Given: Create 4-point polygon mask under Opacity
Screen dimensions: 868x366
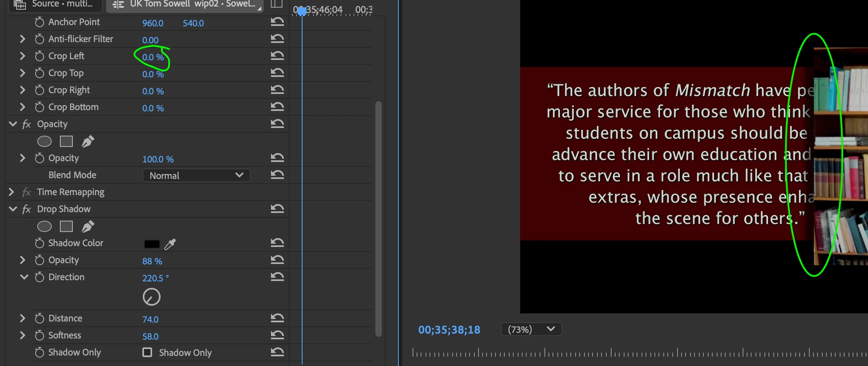Looking at the screenshot, I should click(66, 141).
